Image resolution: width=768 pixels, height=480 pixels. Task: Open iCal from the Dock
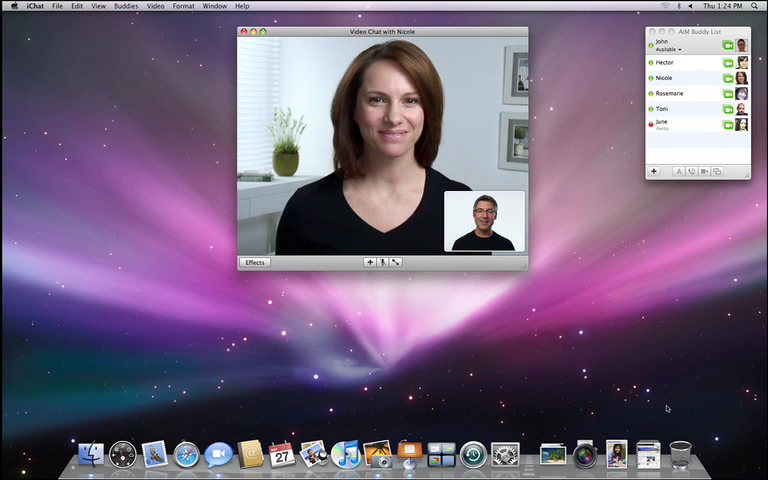click(x=282, y=455)
